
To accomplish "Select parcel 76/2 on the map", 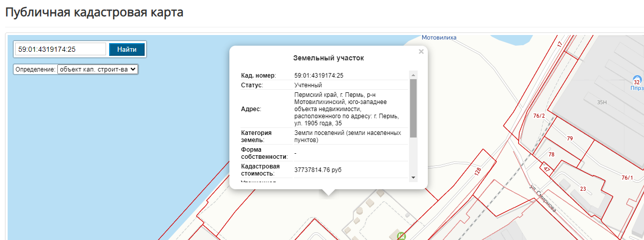I will (538, 116).
